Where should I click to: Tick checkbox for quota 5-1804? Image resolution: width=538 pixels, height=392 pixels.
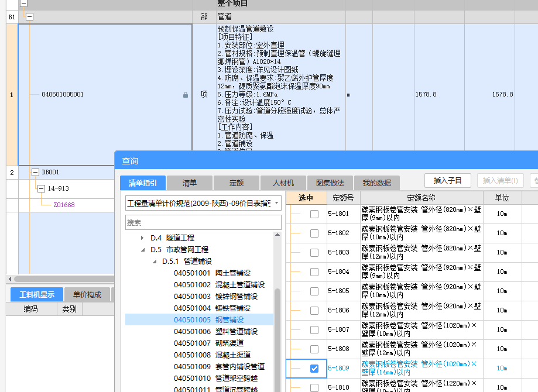[x=314, y=272]
